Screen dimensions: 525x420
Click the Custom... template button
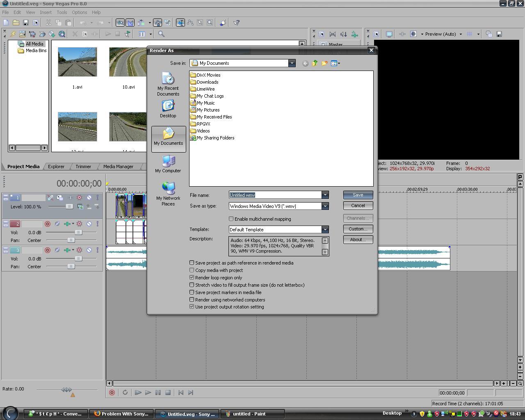358,229
